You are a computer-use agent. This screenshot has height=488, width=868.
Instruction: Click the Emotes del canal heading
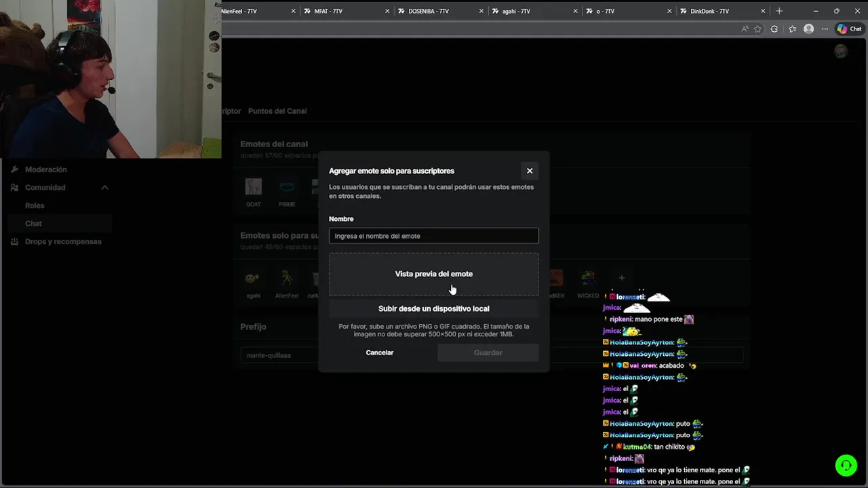tap(274, 144)
